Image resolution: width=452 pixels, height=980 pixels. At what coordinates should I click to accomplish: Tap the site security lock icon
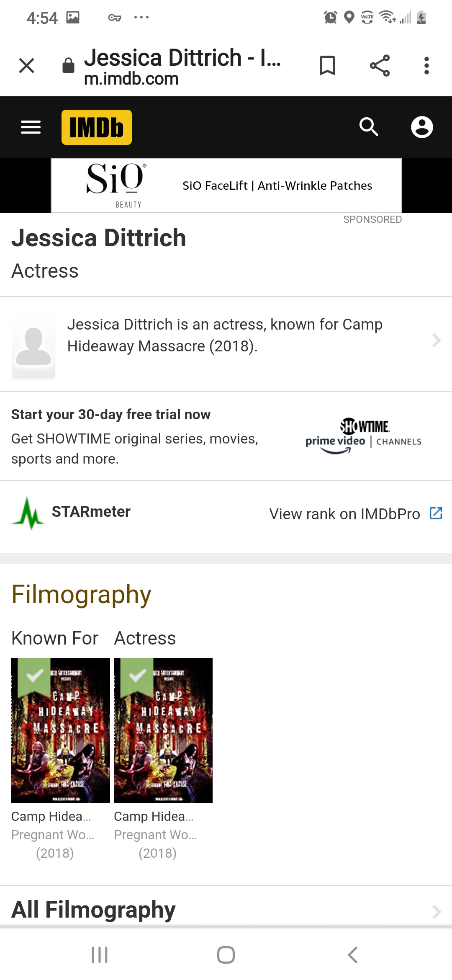[68, 66]
